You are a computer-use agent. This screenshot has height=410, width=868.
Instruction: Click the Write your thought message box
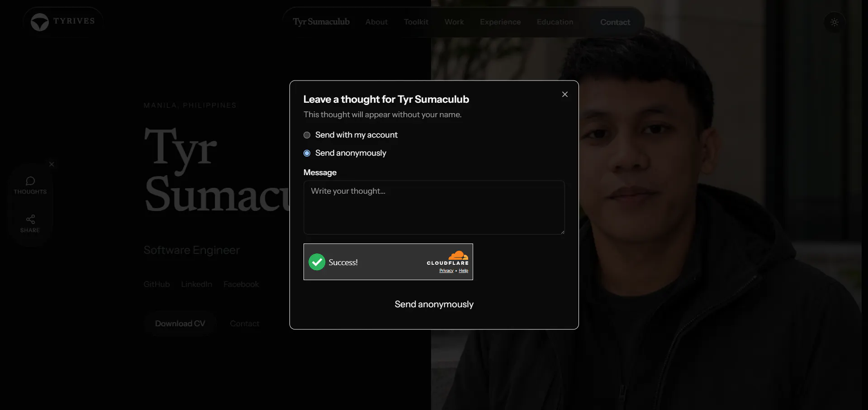click(x=434, y=208)
